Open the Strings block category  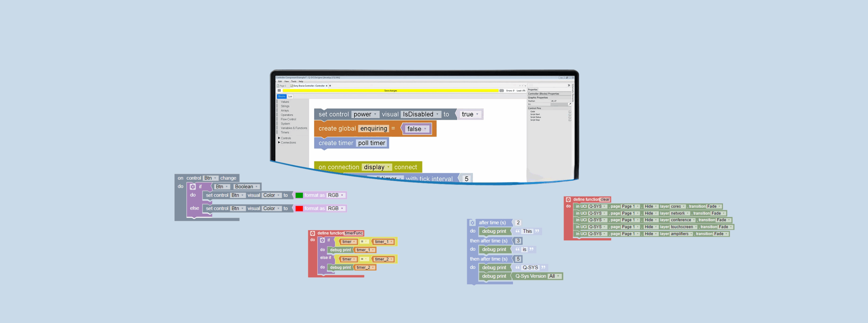pos(285,106)
